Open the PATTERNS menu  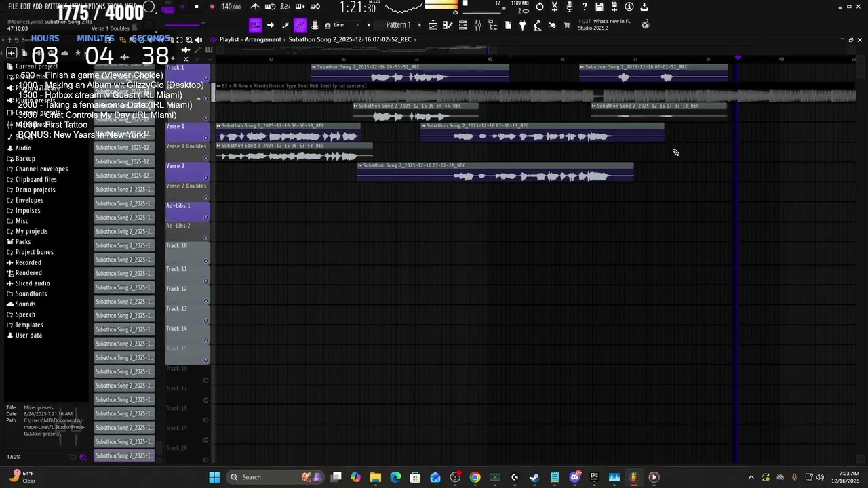(x=58, y=6)
